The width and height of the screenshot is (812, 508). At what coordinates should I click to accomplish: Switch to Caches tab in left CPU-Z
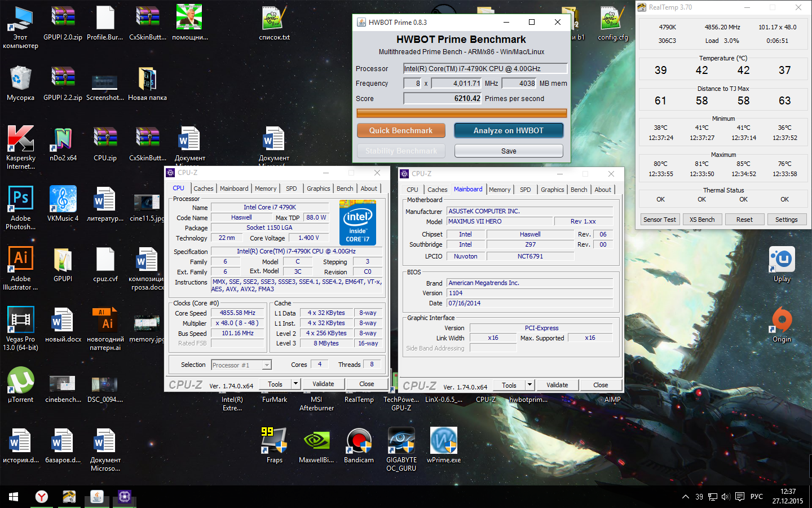click(x=204, y=189)
